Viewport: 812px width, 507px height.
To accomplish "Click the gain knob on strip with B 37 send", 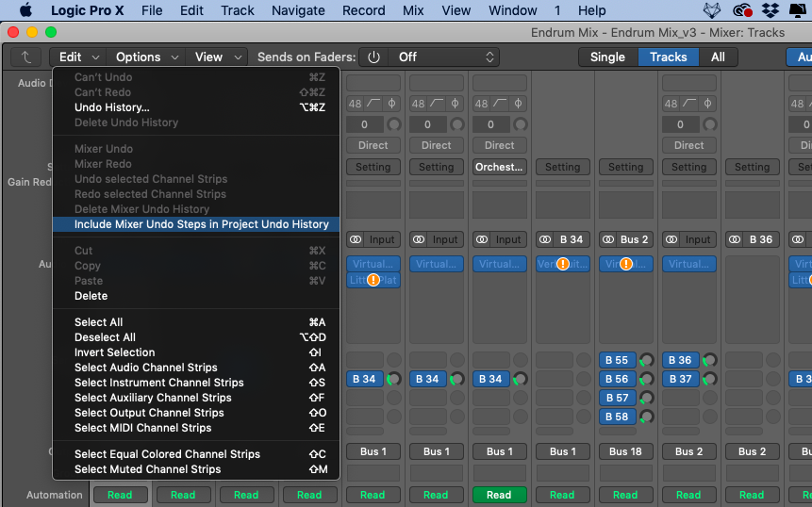I will [710, 124].
